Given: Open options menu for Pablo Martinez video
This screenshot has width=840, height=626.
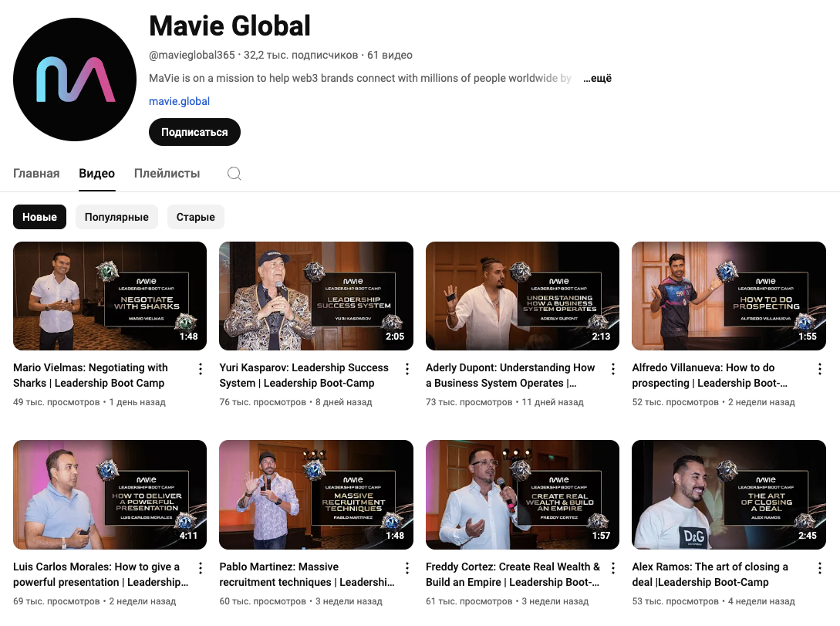Looking at the screenshot, I should tap(407, 568).
